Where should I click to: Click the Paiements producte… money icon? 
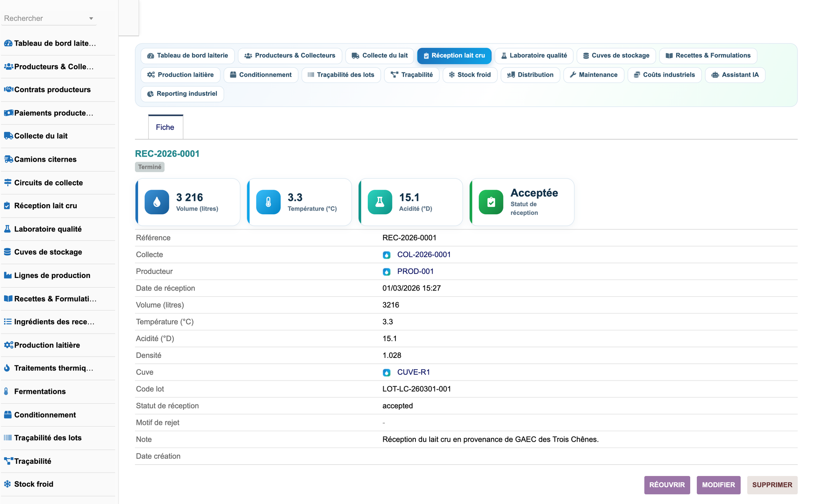tap(8, 113)
